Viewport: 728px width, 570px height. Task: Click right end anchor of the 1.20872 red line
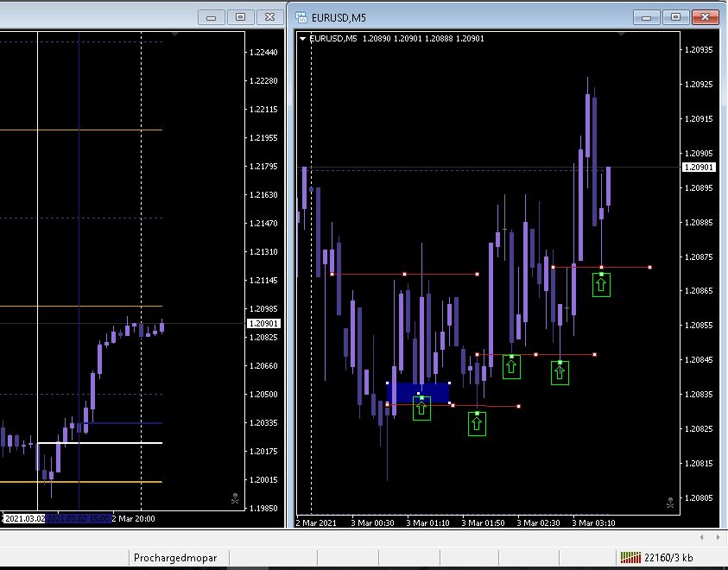tap(649, 268)
